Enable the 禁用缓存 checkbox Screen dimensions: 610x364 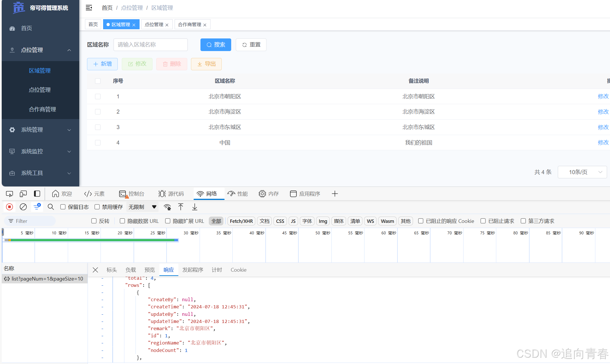point(97,207)
